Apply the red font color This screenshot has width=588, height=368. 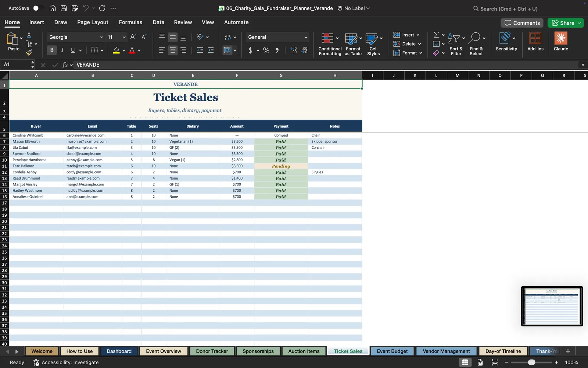132,50
